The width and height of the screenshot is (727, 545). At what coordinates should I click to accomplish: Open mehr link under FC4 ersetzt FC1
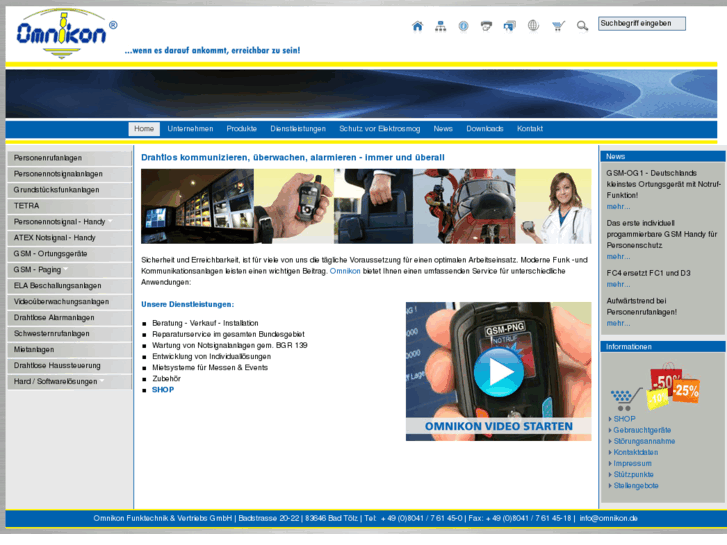click(618, 284)
